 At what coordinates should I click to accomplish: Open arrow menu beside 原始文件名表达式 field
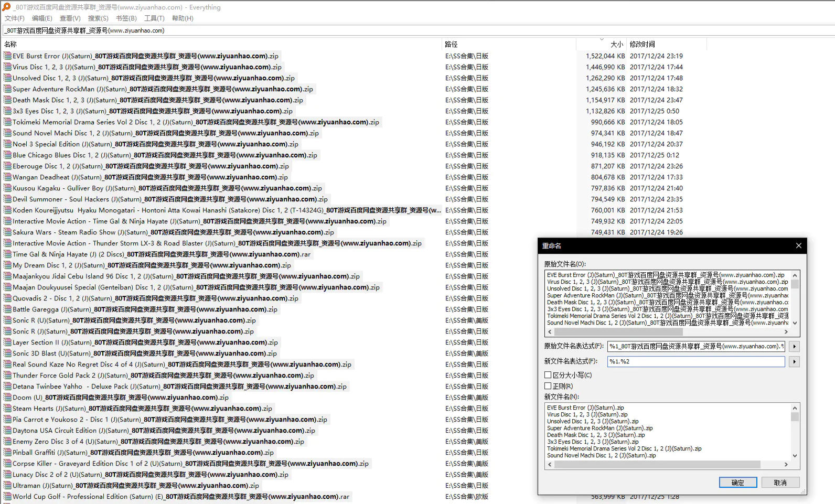point(794,346)
